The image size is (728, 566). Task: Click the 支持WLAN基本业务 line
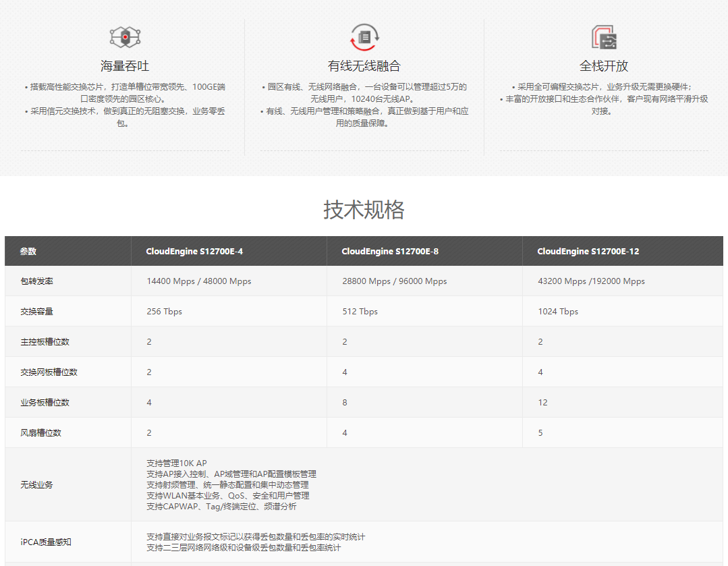[x=228, y=495]
